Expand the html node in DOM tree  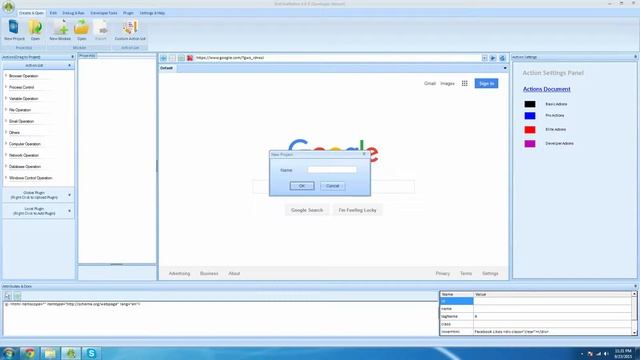pyautogui.click(x=6, y=304)
